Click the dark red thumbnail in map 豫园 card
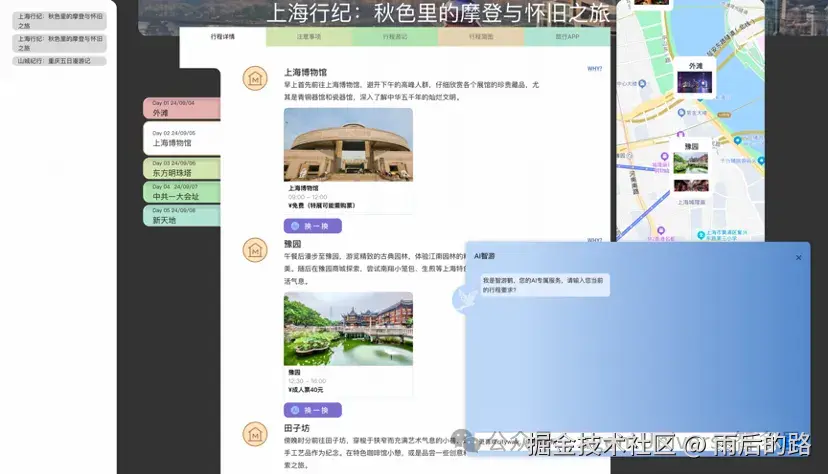 [691, 185]
